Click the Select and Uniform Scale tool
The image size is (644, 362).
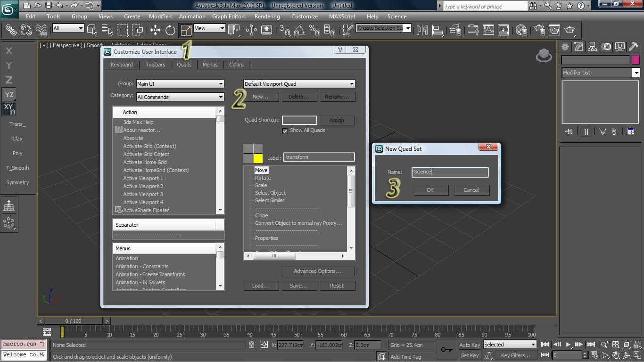186,30
